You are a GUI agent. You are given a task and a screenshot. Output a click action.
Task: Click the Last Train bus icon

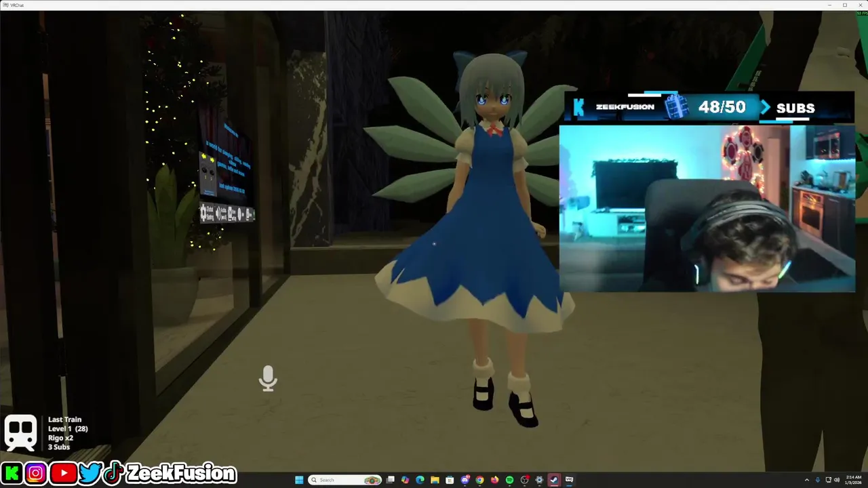tap(20, 432)
